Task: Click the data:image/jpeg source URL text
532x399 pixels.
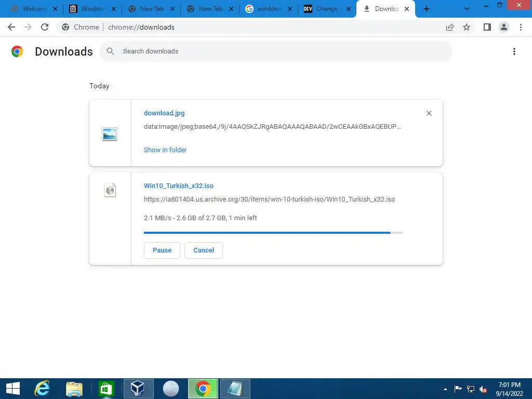Action: (x=272, y=127)
